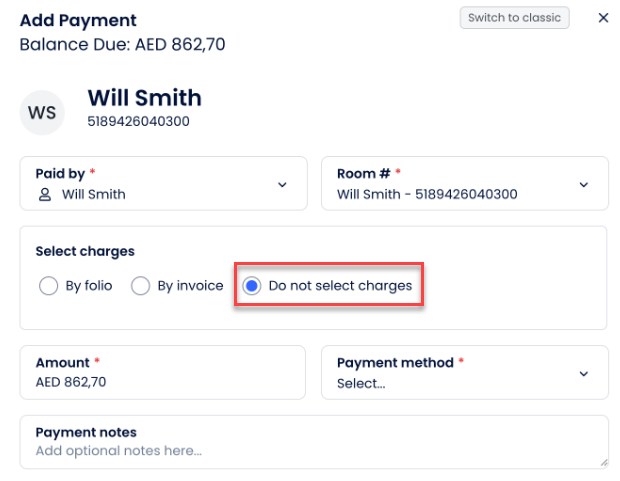Click the guest number 5189426040300 under name
Image resolution: width=620 pixels, height=481 pixels.
[138, 122]
